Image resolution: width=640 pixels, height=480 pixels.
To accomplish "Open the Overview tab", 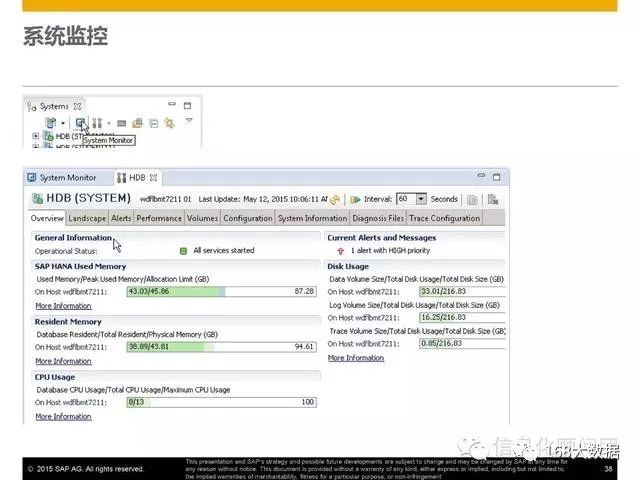I will pos(47,218).
